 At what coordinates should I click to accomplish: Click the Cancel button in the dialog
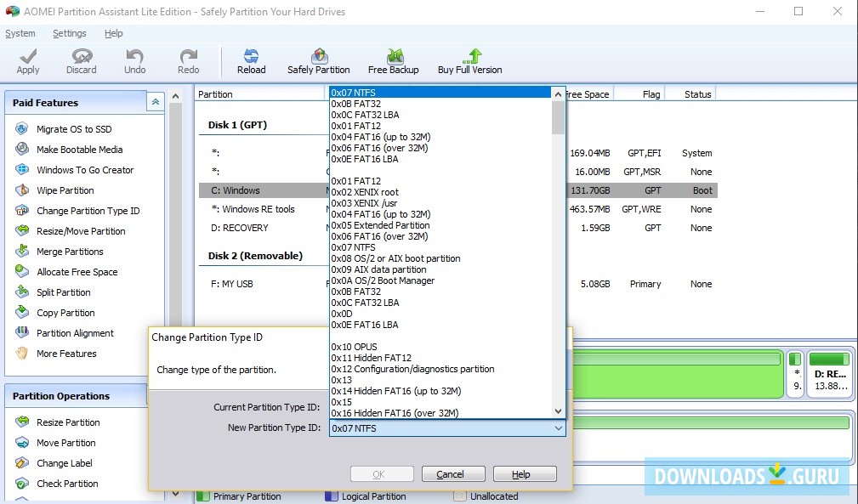click(x=453, y=474)
